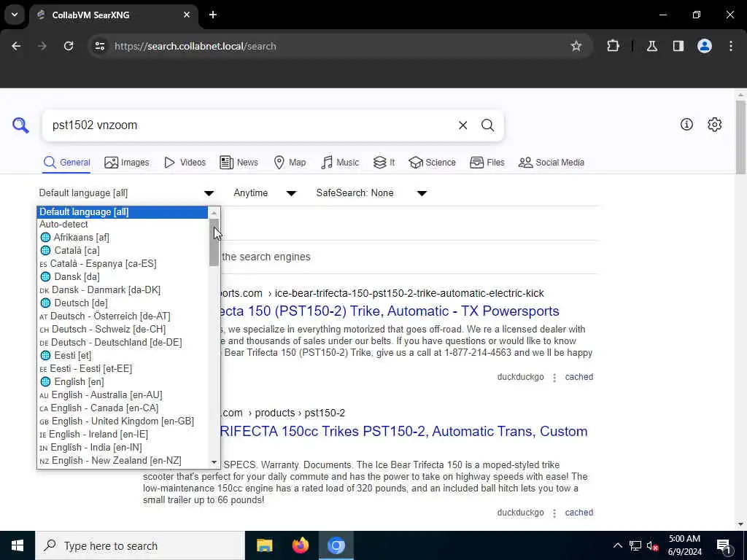Open the tab search dropdown arrow
The image size is (747, 560).
pos(15,15)
